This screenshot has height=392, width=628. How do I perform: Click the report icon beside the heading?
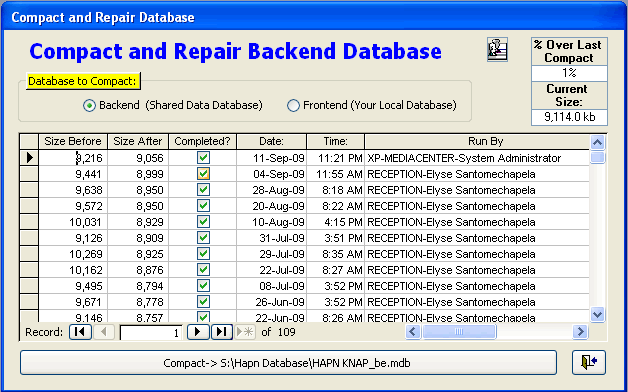[x=497, y=49]
